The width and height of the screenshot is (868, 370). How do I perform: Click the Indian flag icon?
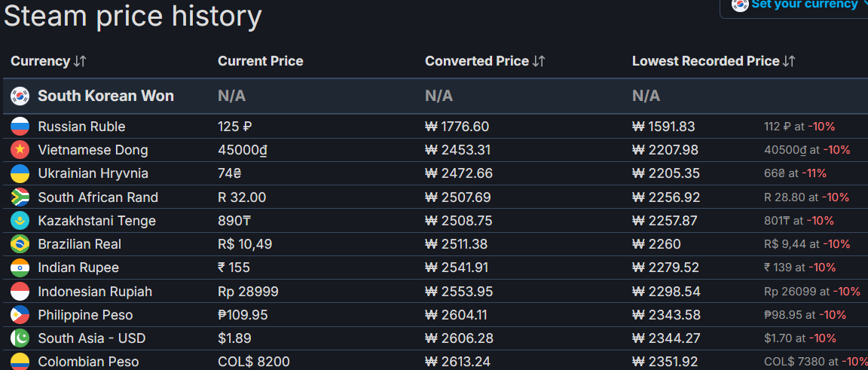coord(20,268)
